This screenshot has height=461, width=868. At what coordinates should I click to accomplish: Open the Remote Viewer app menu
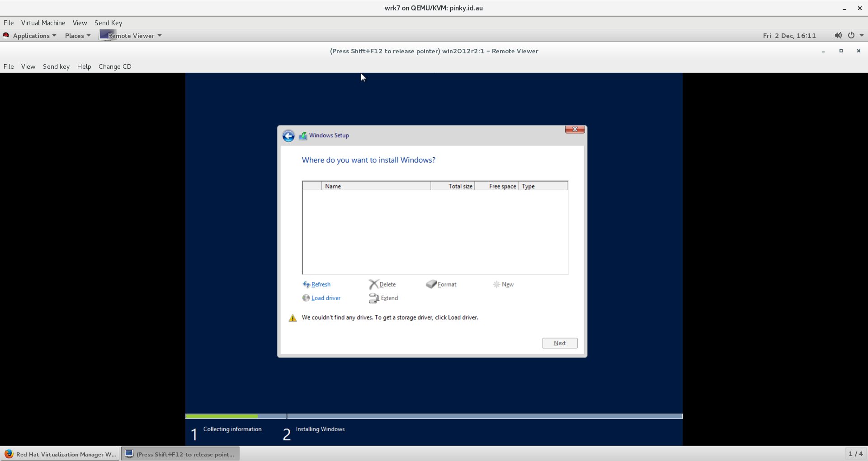pyautogui.click(x=131, y=36)
